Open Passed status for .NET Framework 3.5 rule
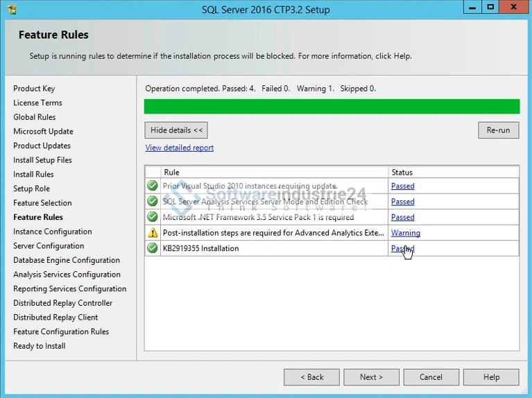 tap(402, 217)
